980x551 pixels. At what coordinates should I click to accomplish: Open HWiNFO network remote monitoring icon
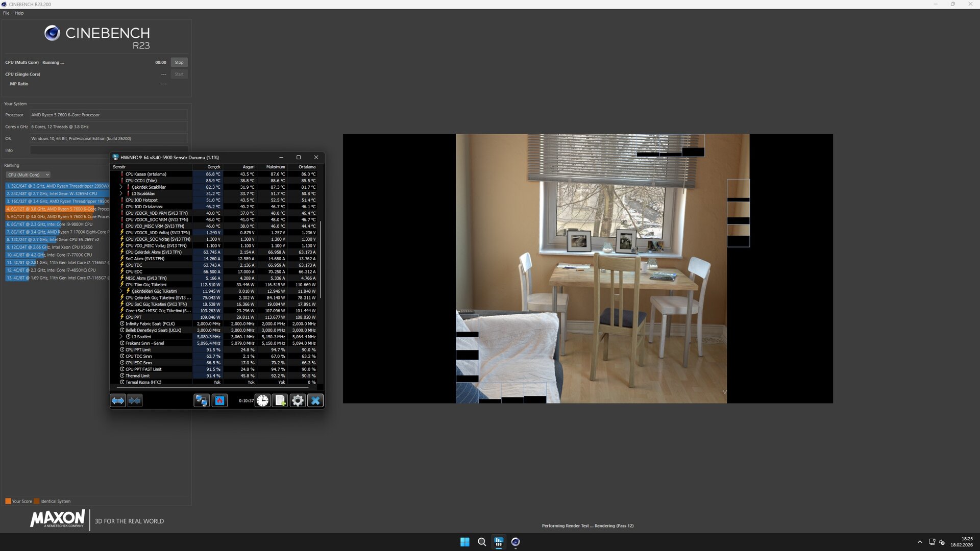[x=202, y=401]
